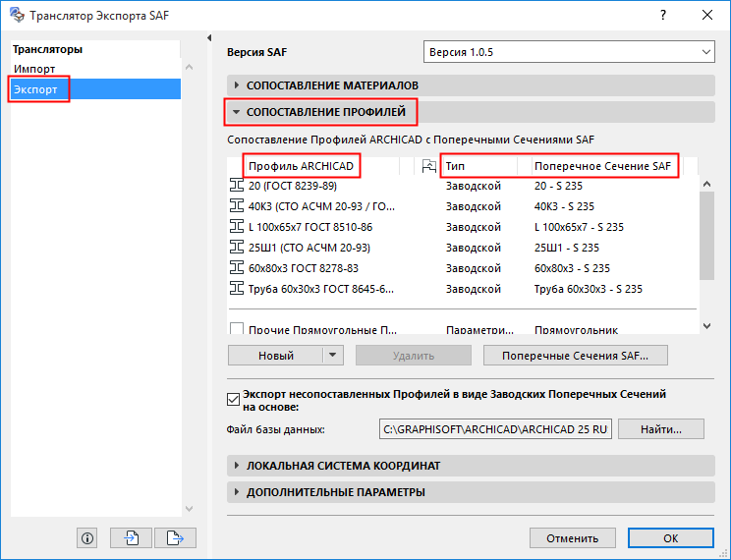Toggle export of unmapped profiles checkbox

click(233, 400)
